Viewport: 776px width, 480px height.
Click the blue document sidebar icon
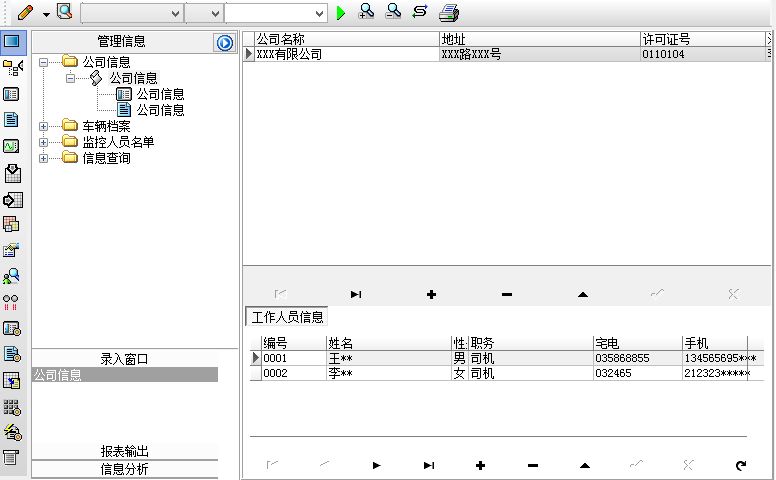click(x=11, y=119)
